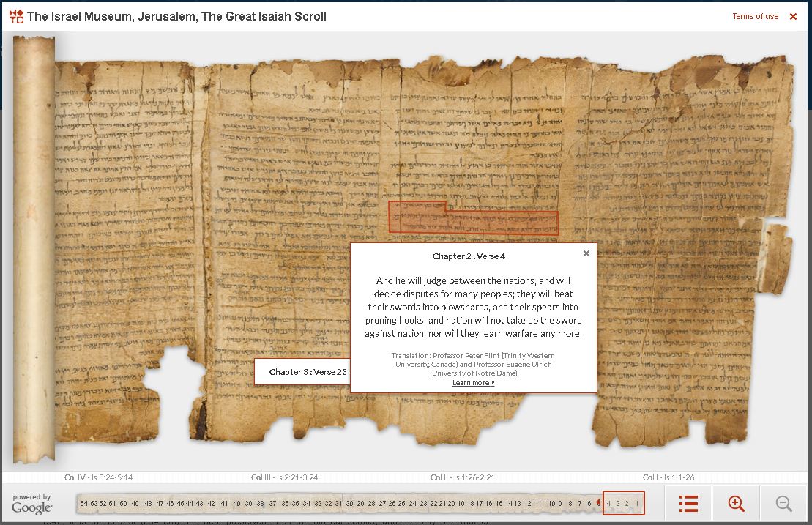This screenshot has height=525, width=812.
Task: Click the grey zoom-out magnifier icon
Action: tap(783, 503)
